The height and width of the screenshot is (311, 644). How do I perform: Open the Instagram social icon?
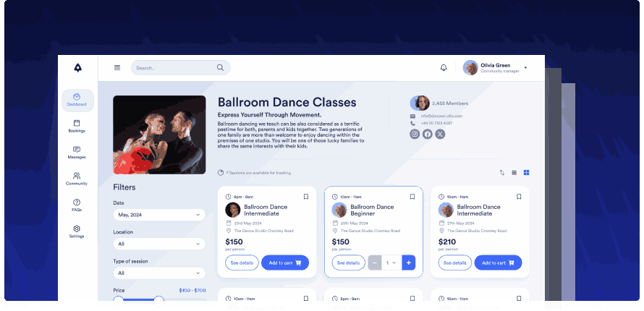[x=415, y=135]
